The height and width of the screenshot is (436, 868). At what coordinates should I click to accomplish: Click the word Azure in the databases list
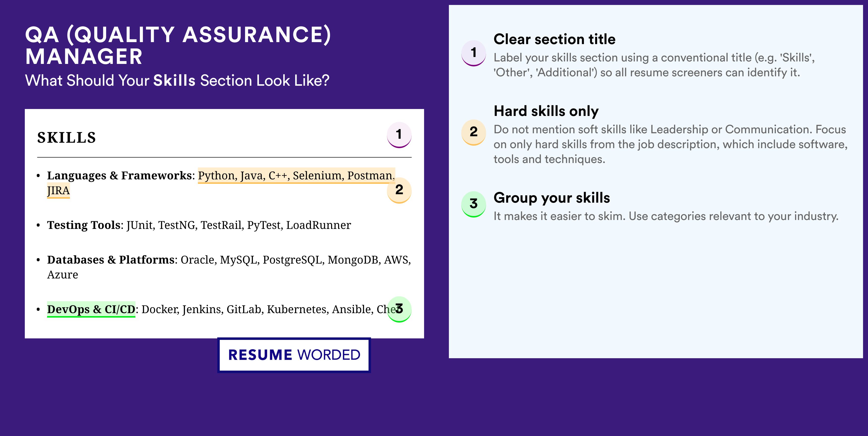point(63,275)
